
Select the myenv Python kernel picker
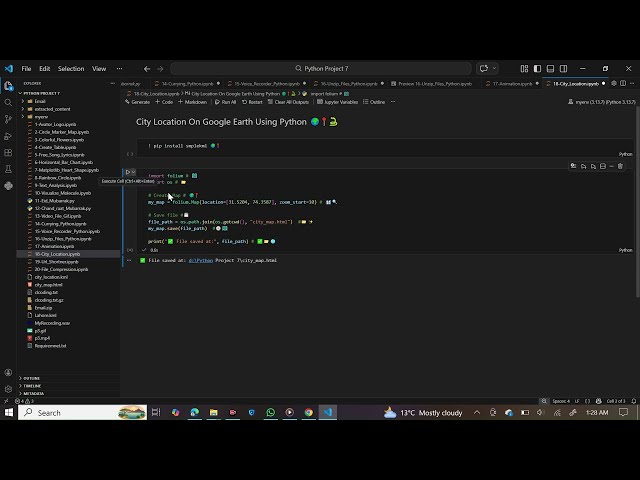[x=602, y=102]
